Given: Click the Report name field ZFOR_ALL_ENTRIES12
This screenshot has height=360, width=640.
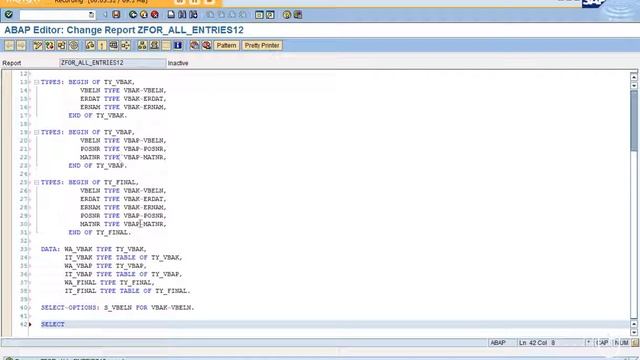Looking at the screenshot, I should click(x=113, y=63).
